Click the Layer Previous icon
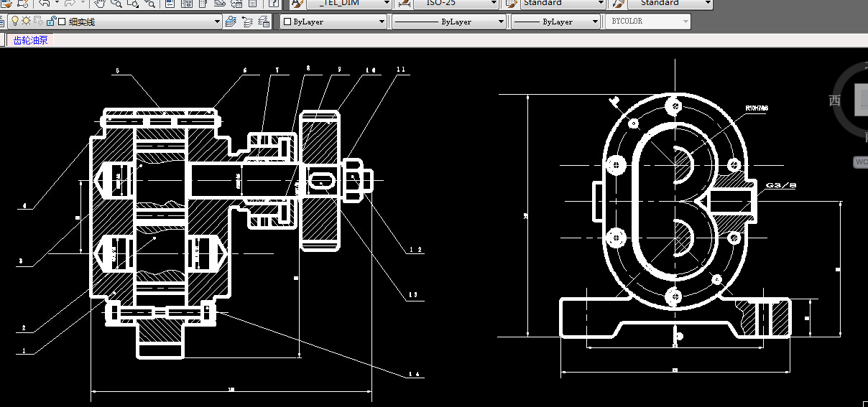This screenshot has width=868, height=407. (x=247, y=22)
